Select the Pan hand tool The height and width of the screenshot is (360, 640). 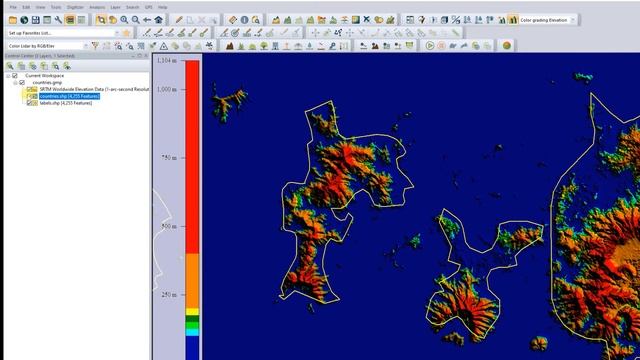pyautogui.click(x=112, y=20)
